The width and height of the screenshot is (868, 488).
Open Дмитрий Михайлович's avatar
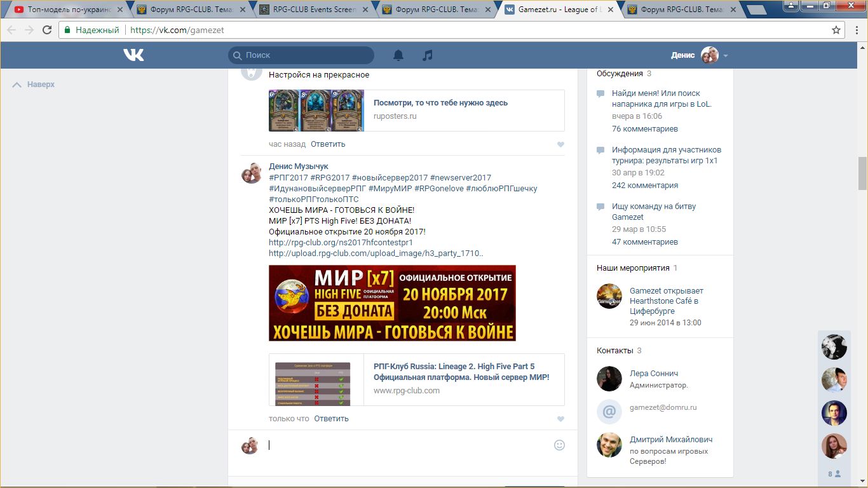tap(609, 445)
